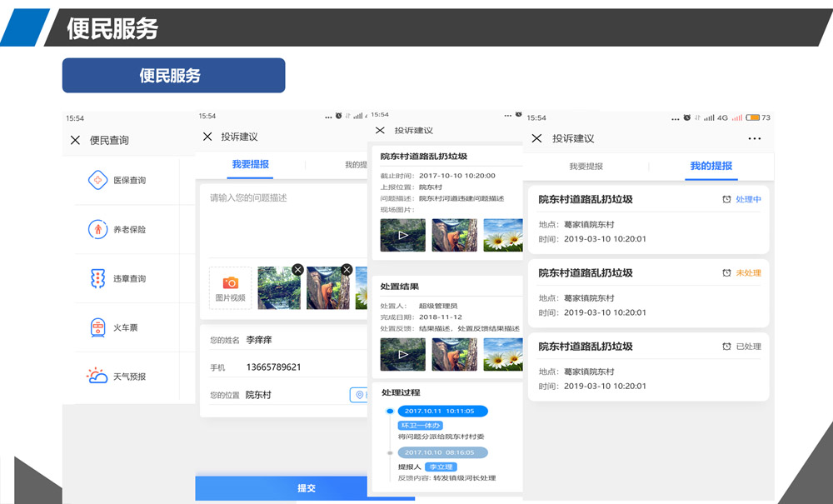This screenshot has width=833, height=504.
Task: Tap the location pin button beside 院东村
Action: (359, 395)
